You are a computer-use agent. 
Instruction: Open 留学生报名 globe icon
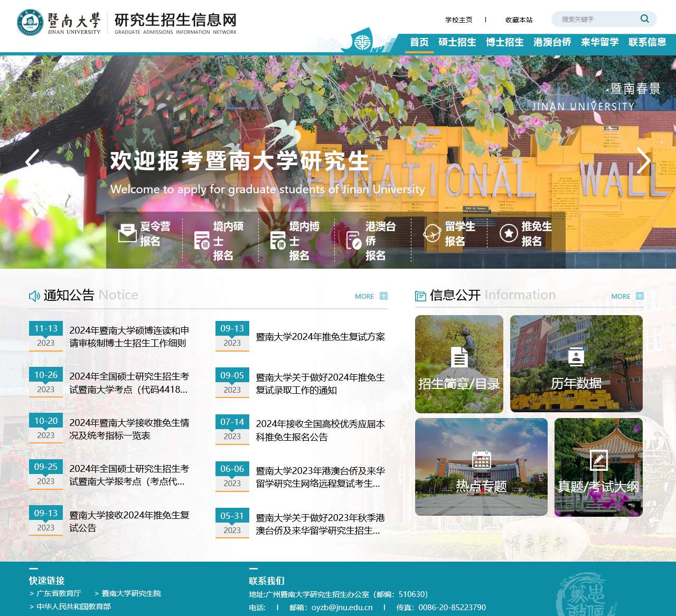[432, 233]
